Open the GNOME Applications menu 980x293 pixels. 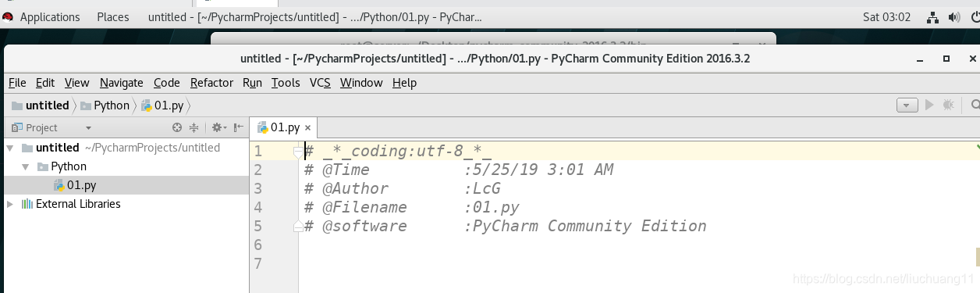click(x=50, y=17)
